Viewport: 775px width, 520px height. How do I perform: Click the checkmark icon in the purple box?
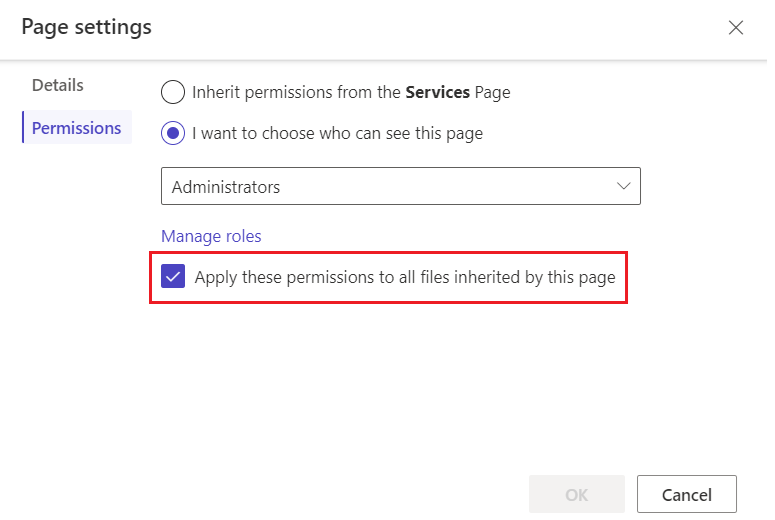click(173, 277)
